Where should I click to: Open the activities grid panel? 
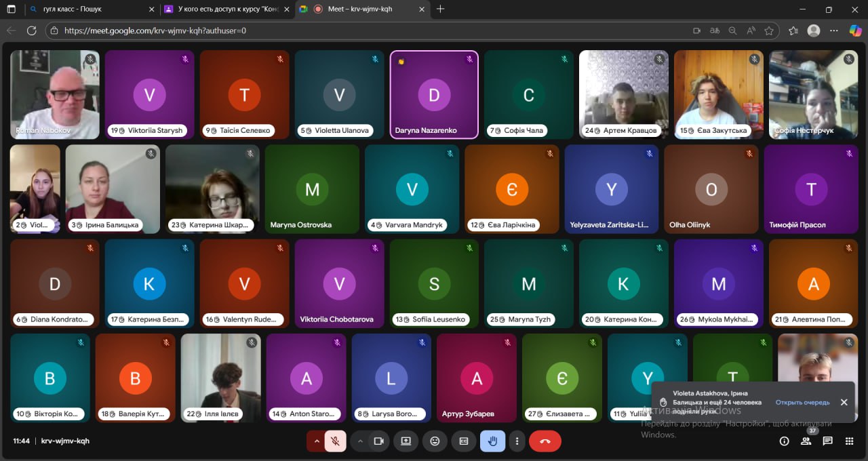pyautogui.click(x=849, y=441)
